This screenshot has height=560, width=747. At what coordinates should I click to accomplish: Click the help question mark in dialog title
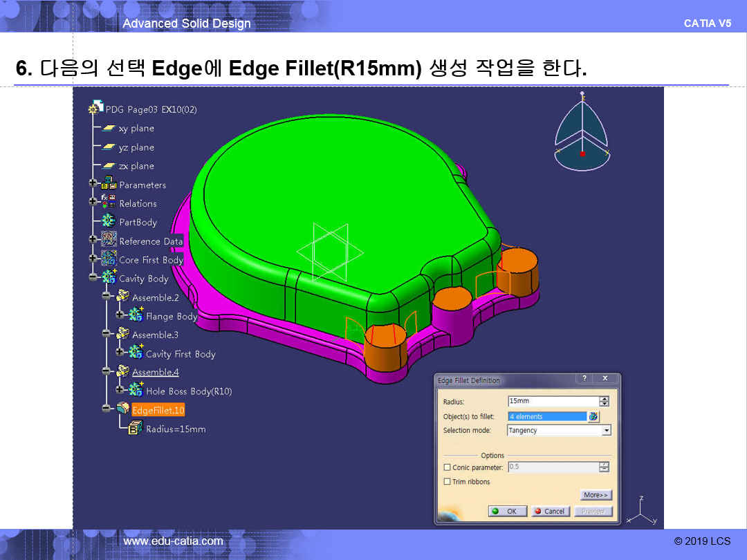pyautogui.click(x=584, y=379)
